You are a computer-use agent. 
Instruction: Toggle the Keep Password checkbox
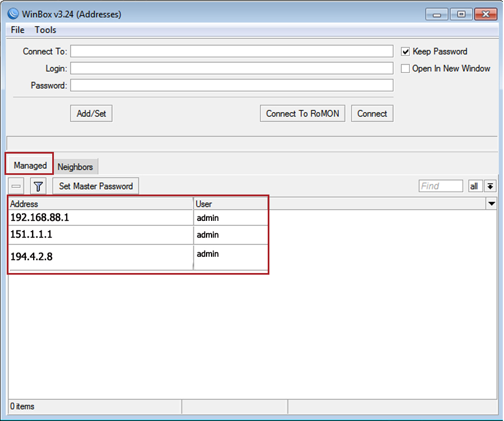pyautogui.click(x=406, y=52)
